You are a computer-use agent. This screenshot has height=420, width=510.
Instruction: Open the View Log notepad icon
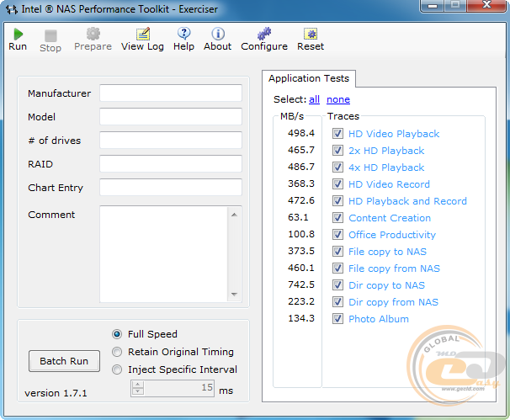[143, 34]
